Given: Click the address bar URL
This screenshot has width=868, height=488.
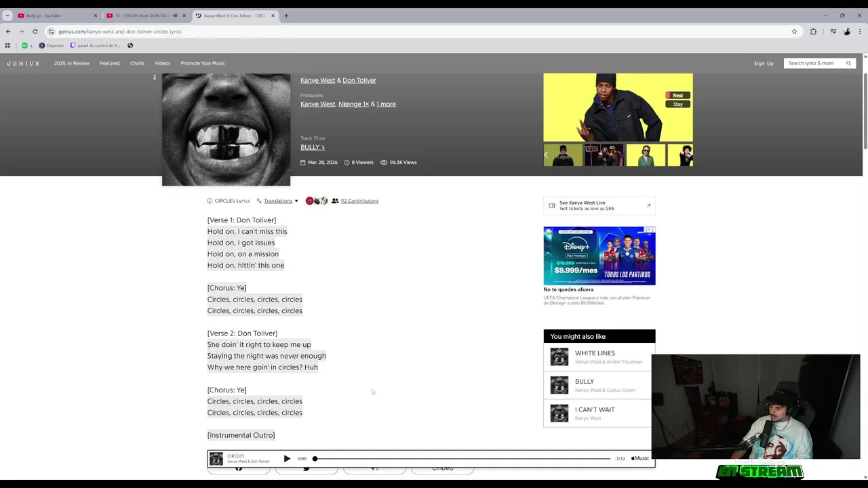Looking at the screenshot, I should [x=120, y=31].
